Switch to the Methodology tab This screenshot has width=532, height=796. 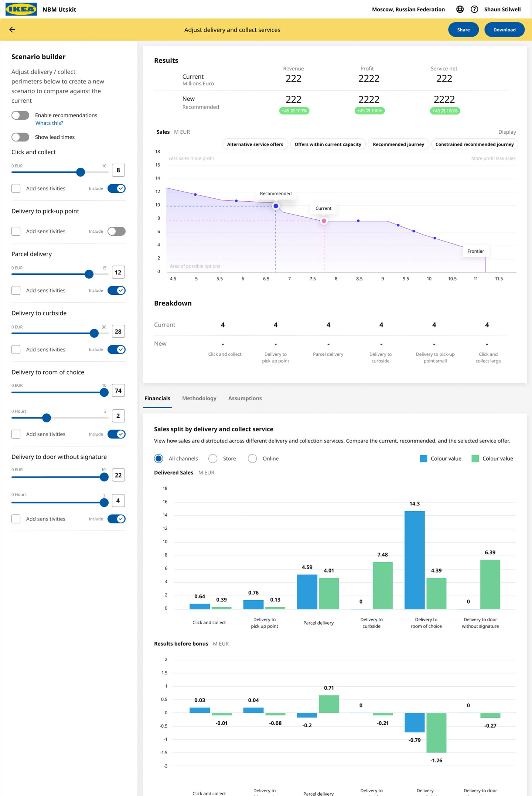(199, 398)
